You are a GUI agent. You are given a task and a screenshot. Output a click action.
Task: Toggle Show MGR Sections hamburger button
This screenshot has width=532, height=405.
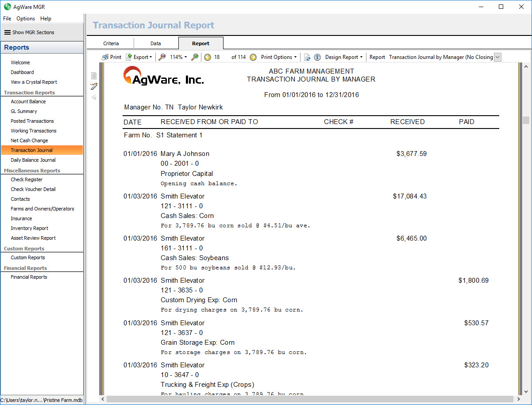(x=8, y=32)
